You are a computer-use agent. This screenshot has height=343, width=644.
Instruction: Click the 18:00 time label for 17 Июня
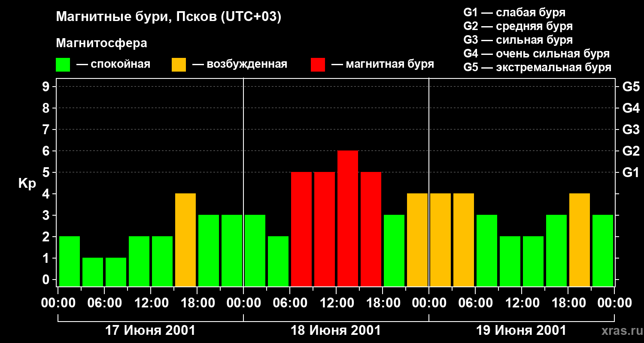[x=197, y=303]
